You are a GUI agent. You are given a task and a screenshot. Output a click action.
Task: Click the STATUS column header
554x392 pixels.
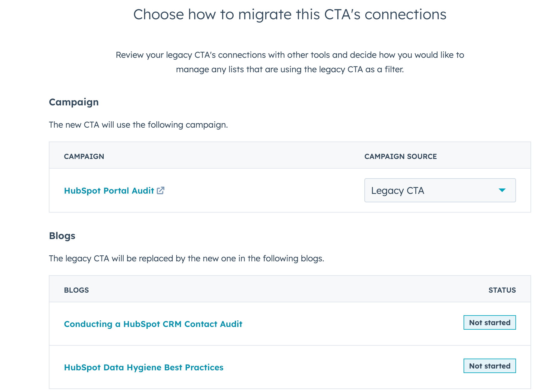coord(502,290)
